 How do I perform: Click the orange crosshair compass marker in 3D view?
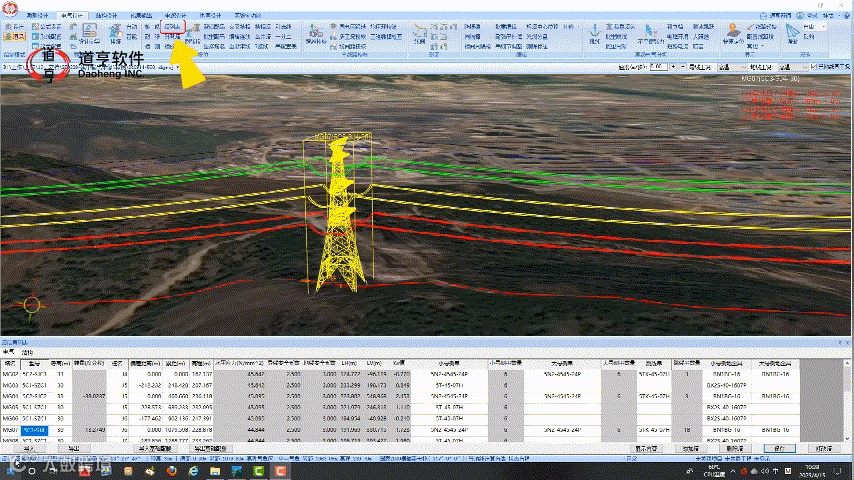pyautogui.click(x=31, y=304)
